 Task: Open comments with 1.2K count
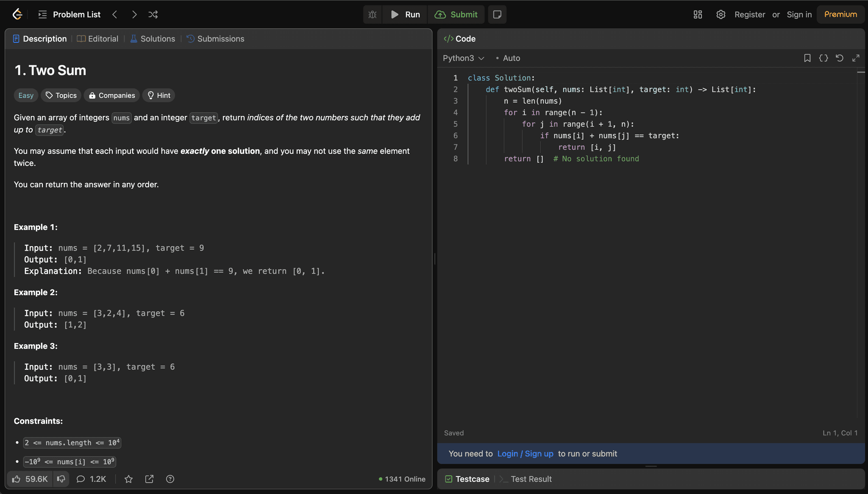pyautogui.click(x=91, y=479)
